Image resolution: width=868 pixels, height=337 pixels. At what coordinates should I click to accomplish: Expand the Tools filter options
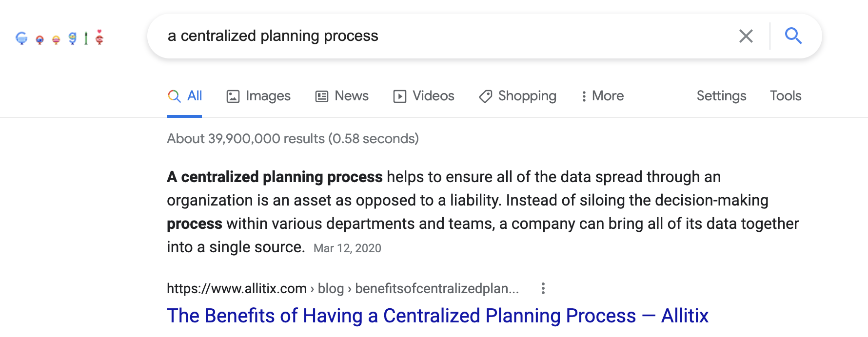785,96
